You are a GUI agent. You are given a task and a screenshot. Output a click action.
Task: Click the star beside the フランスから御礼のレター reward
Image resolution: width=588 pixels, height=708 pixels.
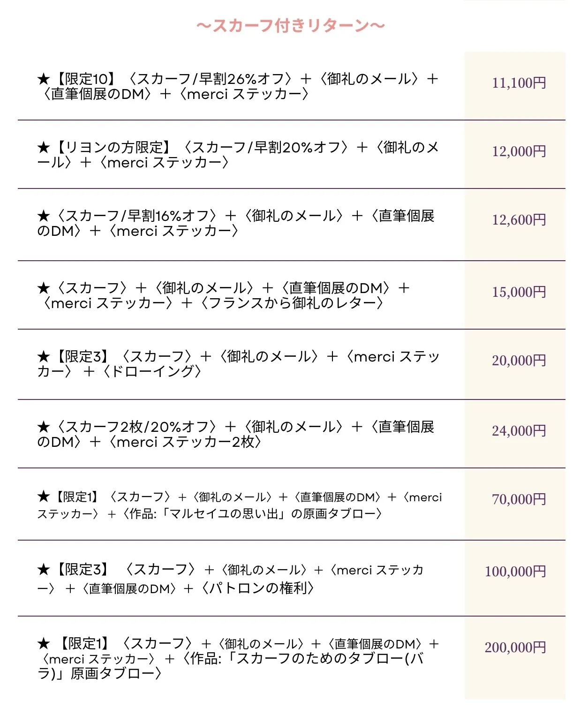pyautogui.click(x=44, y=288)
